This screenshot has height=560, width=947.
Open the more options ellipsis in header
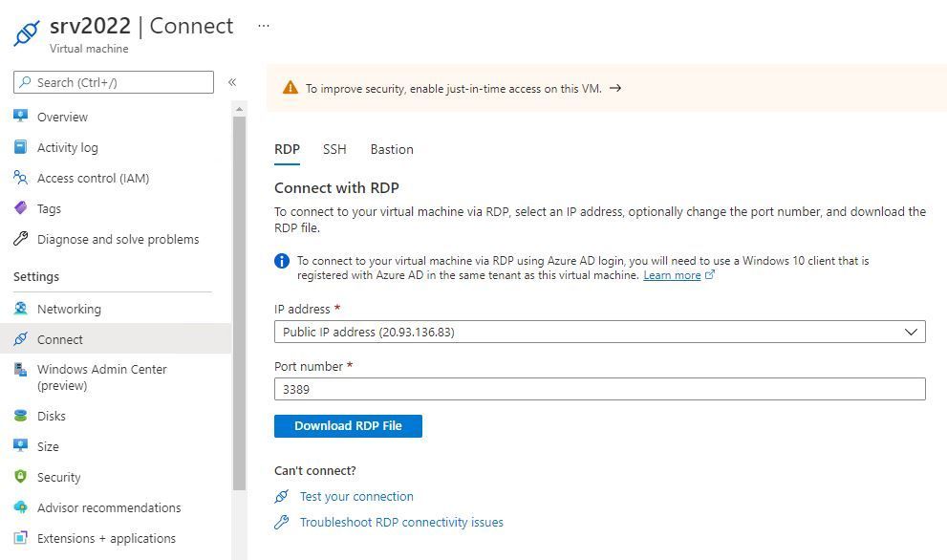click(x=264, y=26)
